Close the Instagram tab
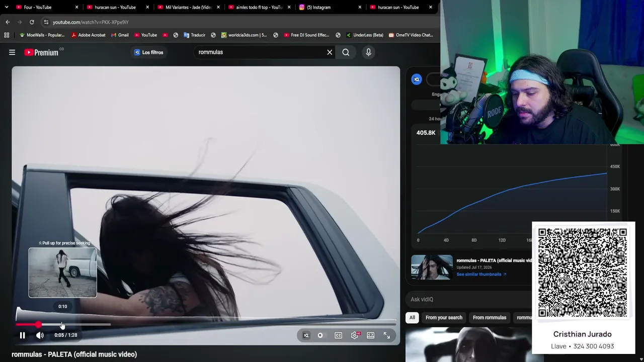 coord(360,7)
